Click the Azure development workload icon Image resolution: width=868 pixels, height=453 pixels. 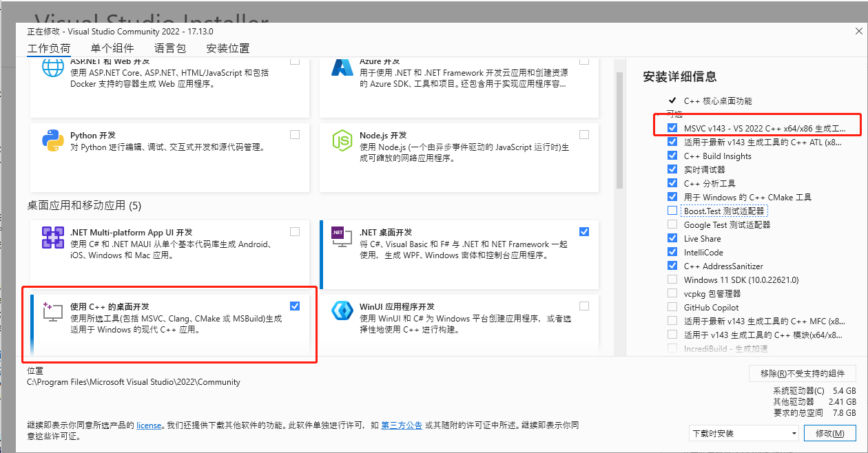pos(343,67)
